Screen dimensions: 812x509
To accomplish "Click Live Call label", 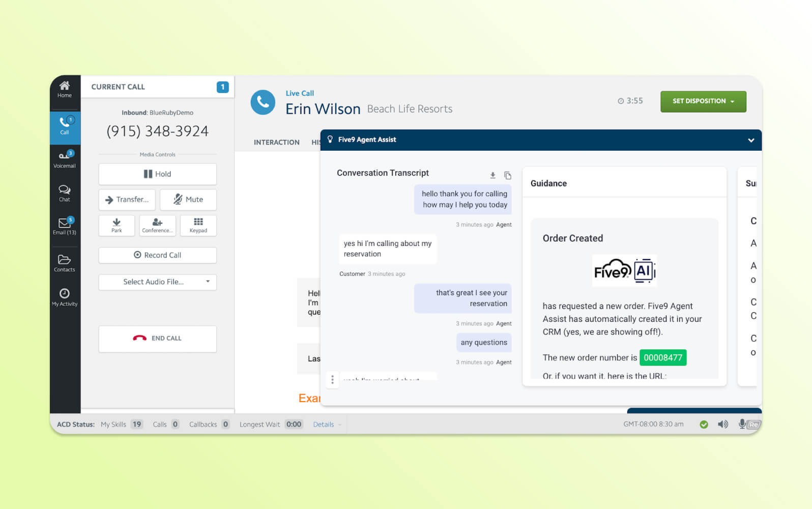I will pos(300,93).
